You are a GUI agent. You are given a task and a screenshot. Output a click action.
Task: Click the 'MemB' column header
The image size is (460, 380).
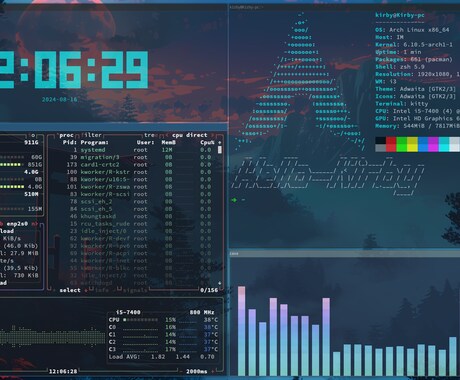point(168,142)
